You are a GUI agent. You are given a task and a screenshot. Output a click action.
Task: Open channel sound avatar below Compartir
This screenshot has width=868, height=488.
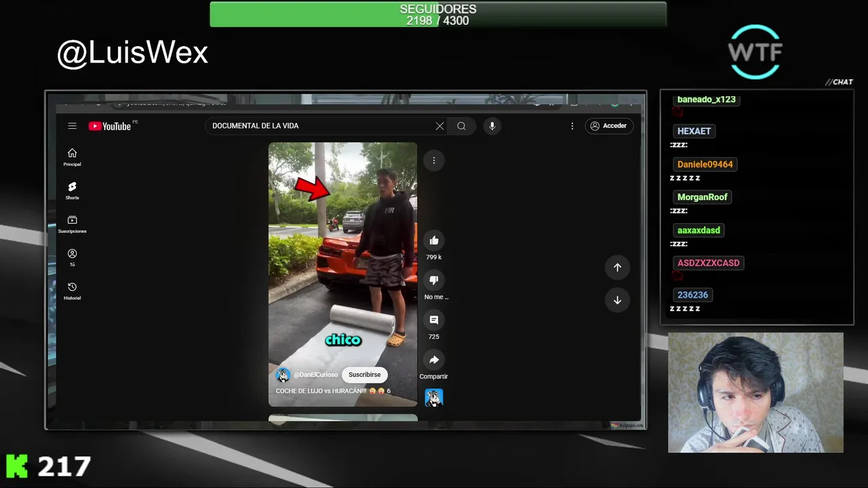(x=434, y=398)
